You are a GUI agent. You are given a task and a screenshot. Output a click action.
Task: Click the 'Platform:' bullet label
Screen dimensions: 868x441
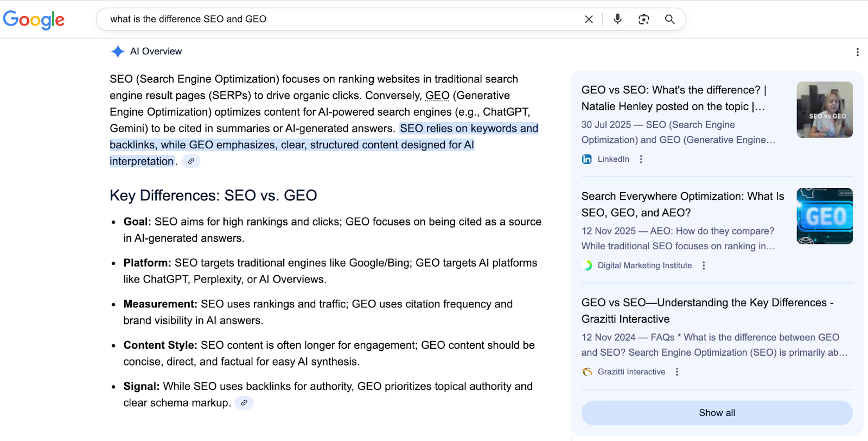coord(147,263)
